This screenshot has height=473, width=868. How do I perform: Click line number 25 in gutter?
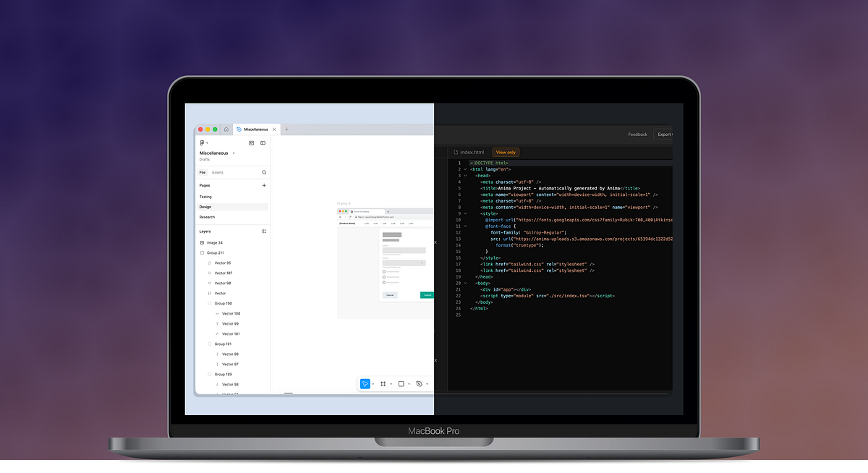click(458, 315)
